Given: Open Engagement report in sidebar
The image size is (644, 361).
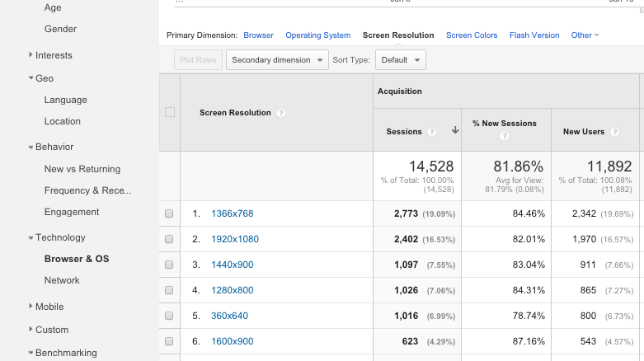Looking at the screenshot, I should tap(72, 212).
